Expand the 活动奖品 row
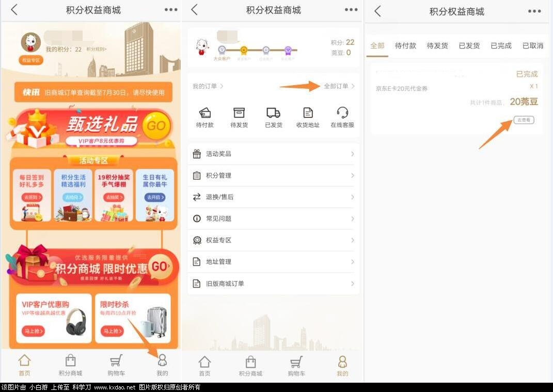Image resolution: width=553 pixels, height=392 pixels. tap(273, 154)
